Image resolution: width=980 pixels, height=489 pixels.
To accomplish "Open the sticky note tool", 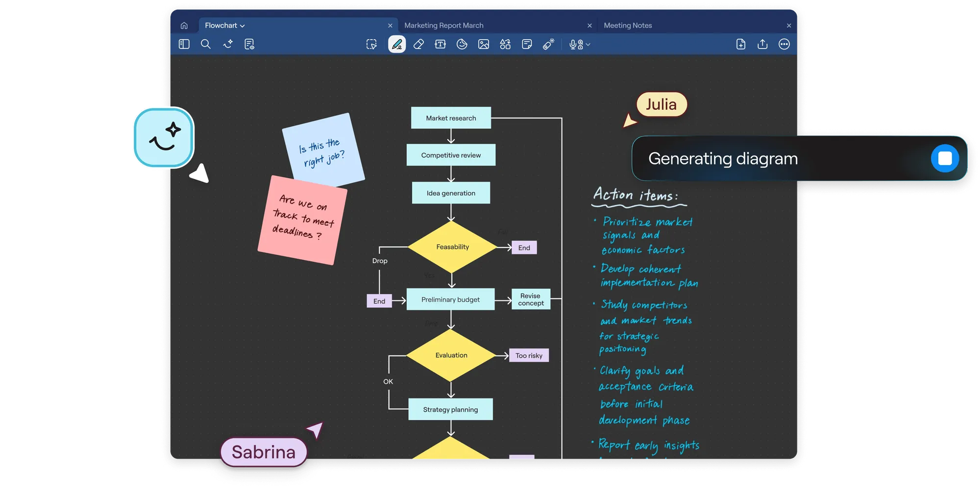I will [x=527, y=44].
